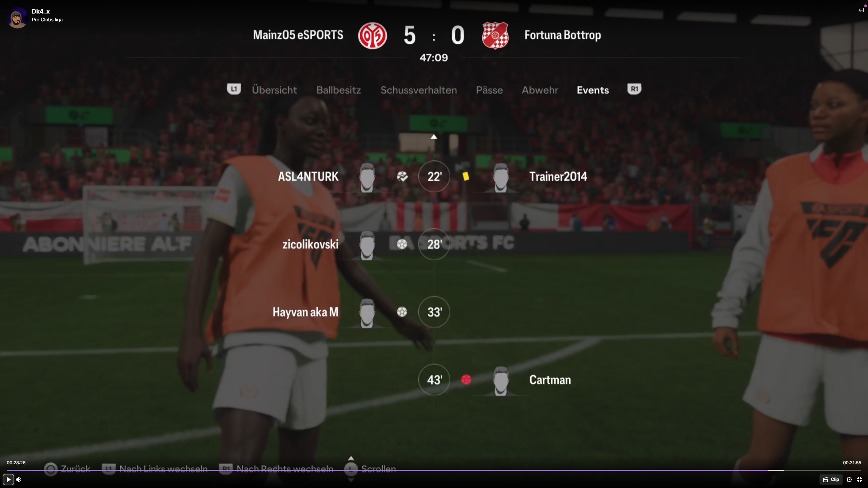Click the goal ball icon next to zicolikovski
This screenshot has height=488, width=868.
pos(402,244)
